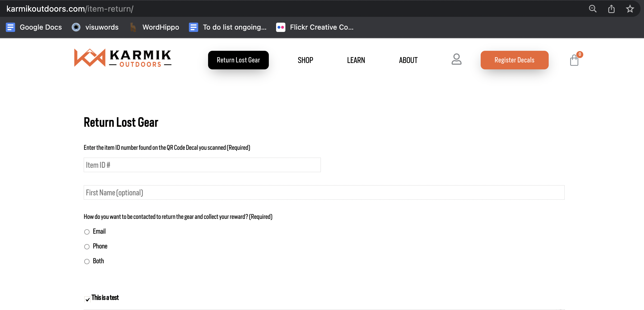Open the LEARN menu
The width and height of the screenshot is (644, 310).
(356, 60)
